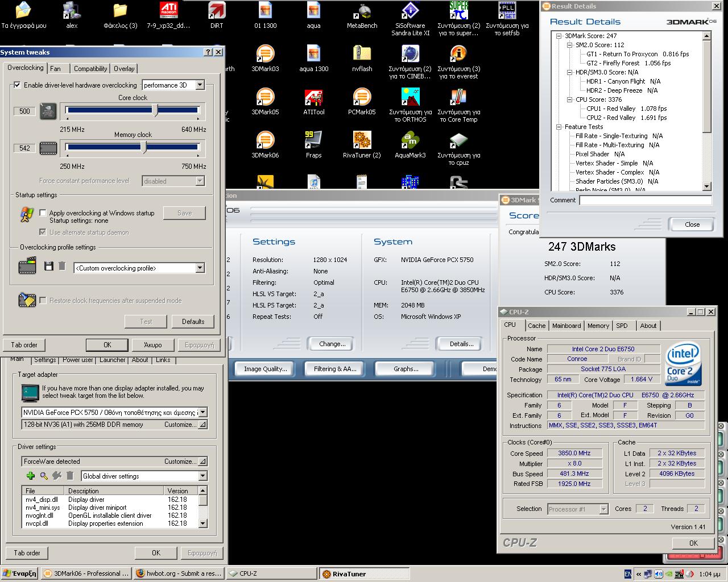The width and height of the screenshot is (728, 582).
Task: Click the Comment field in Result Details
Action: 646,200
